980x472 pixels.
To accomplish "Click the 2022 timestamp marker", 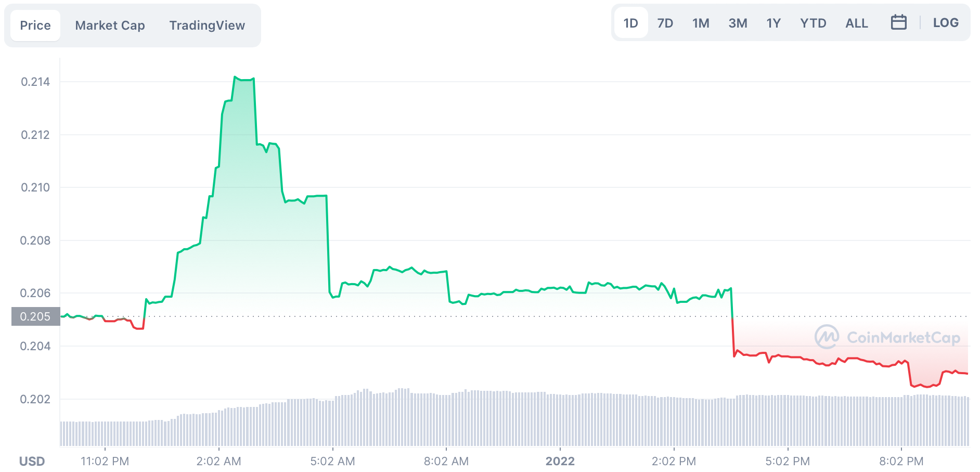I will [x=560, y=461].
